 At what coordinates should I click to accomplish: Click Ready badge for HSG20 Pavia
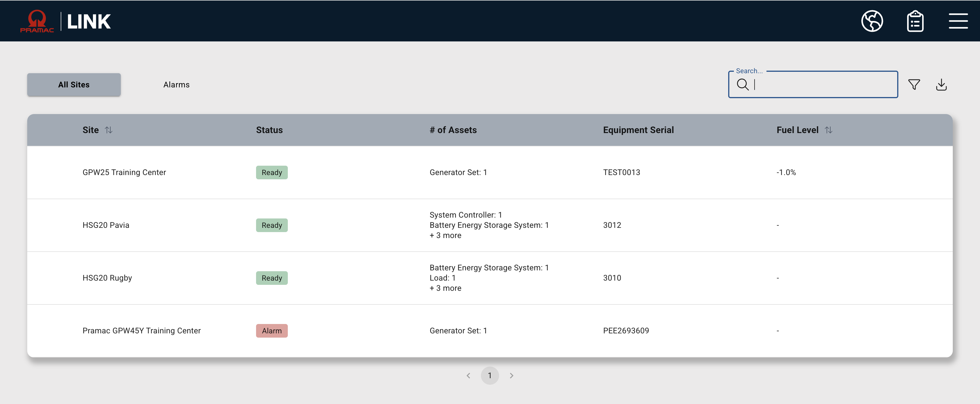click(272, 225)
